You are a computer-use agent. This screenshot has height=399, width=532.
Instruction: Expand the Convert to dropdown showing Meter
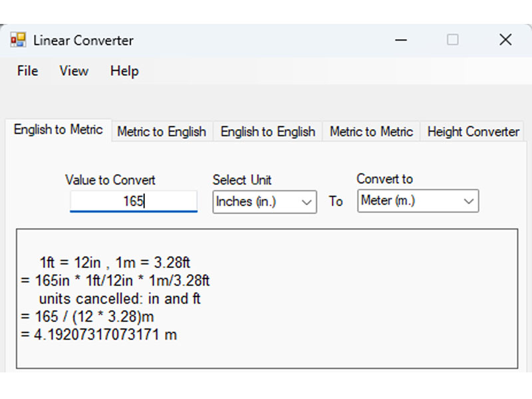pos(418,201)
